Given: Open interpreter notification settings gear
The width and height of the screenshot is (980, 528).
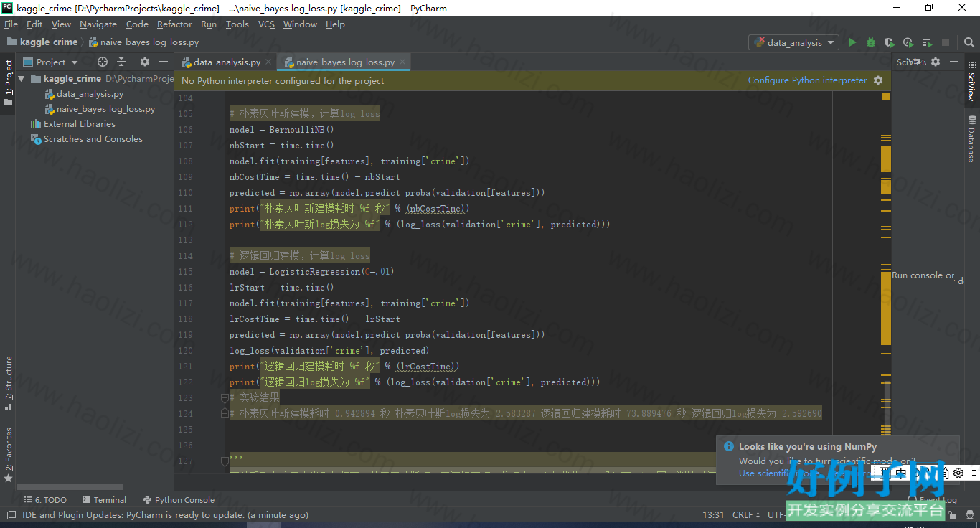Looking at the screenshot, I should point(878,80).
